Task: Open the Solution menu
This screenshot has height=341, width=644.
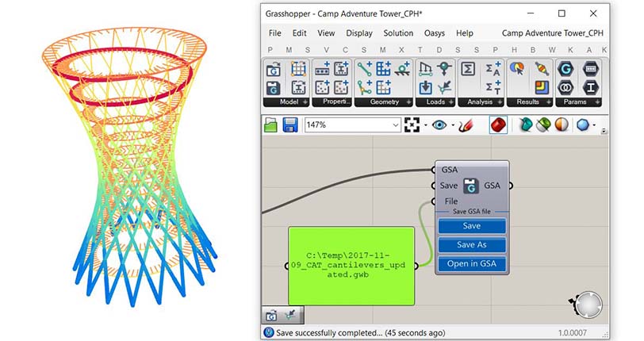Action: 398,33
